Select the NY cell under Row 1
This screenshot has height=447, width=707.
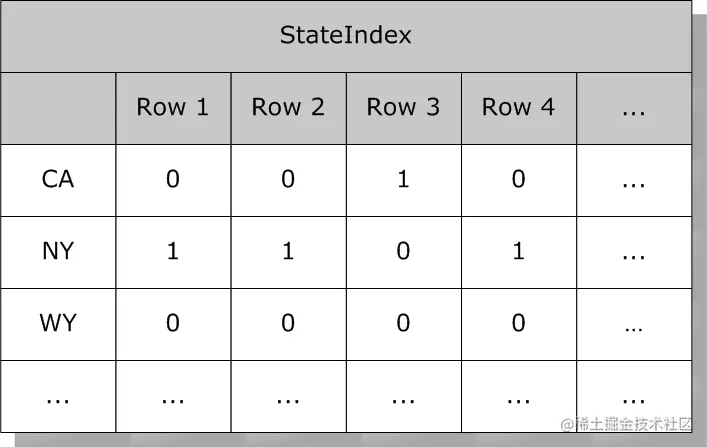[173, 252]
